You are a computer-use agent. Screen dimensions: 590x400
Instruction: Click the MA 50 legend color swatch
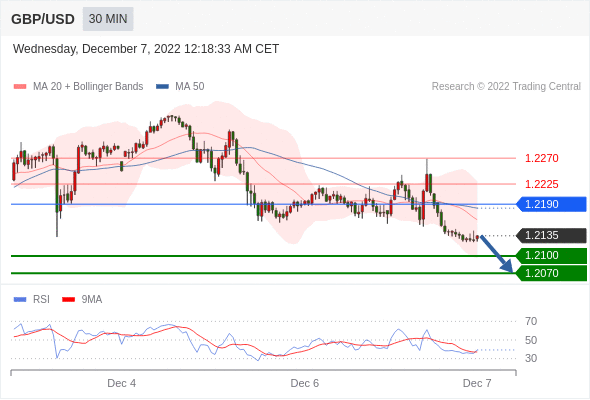point(162,87)
